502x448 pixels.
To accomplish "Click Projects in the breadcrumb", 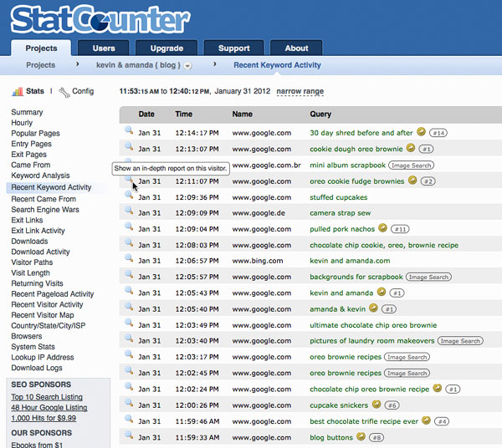I will (x=41, y=65).
